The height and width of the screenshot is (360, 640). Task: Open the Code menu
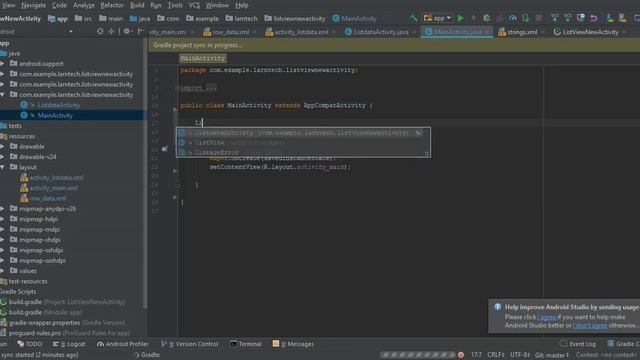tap(59, 5)
